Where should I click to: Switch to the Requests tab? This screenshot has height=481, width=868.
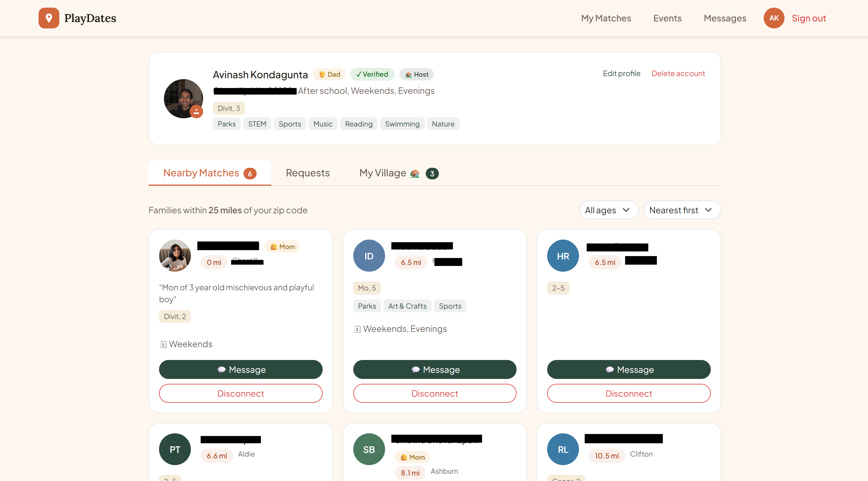(308, 173)
